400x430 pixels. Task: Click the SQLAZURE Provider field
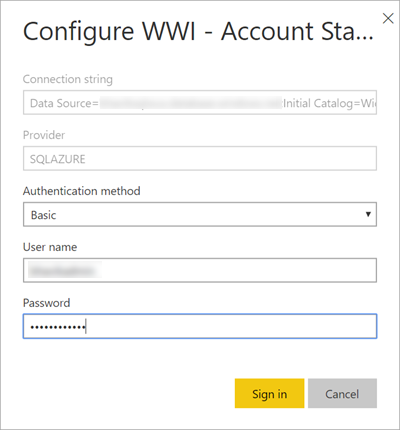pyautogui.click(x=200, y=158)
